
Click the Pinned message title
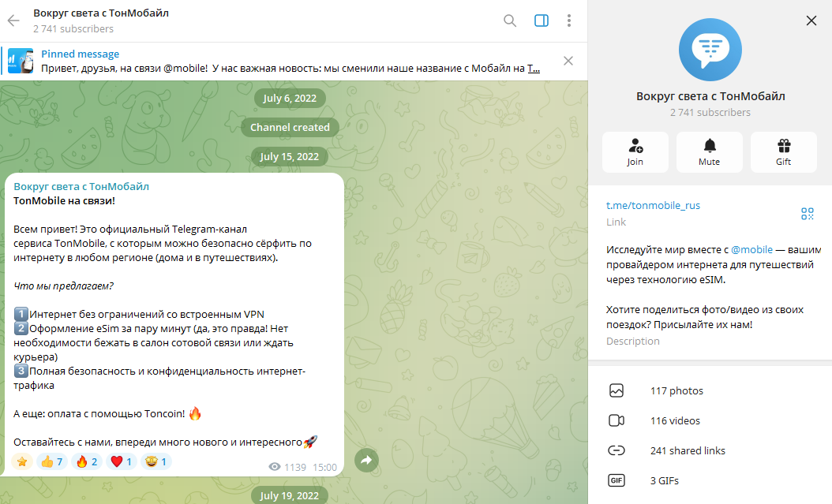[81, 54]
